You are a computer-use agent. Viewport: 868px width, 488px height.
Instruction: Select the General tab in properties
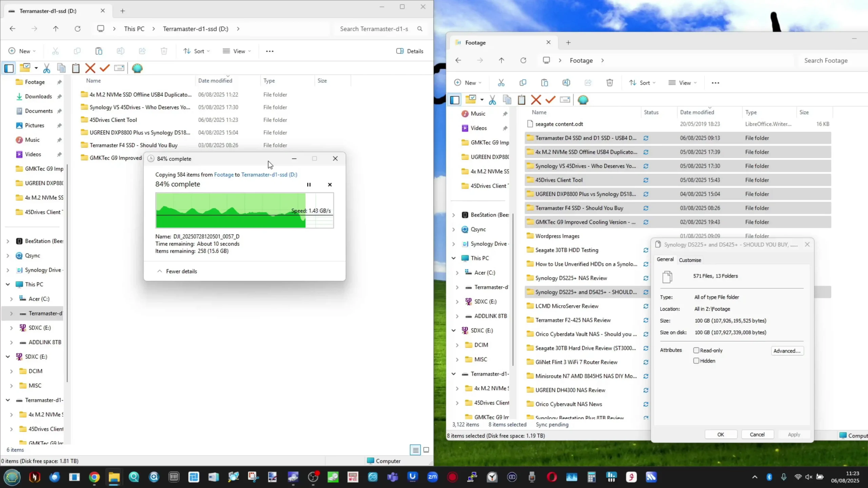click(665, 259)
